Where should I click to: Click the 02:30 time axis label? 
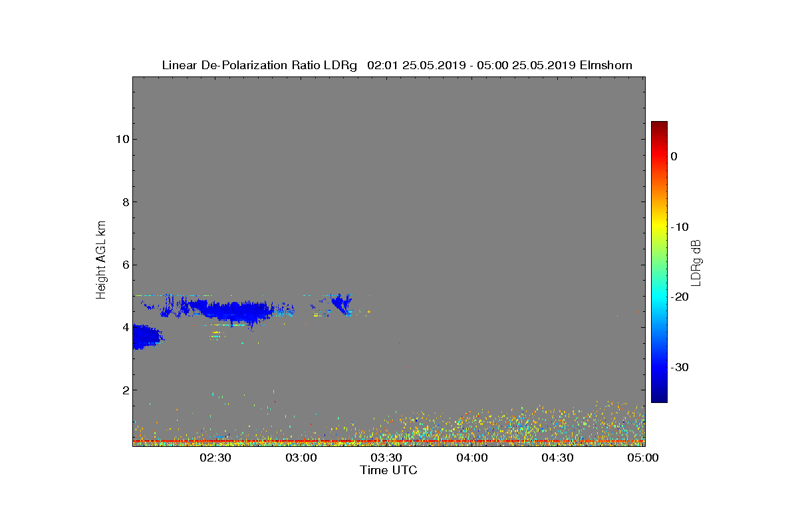pos(215,458)
